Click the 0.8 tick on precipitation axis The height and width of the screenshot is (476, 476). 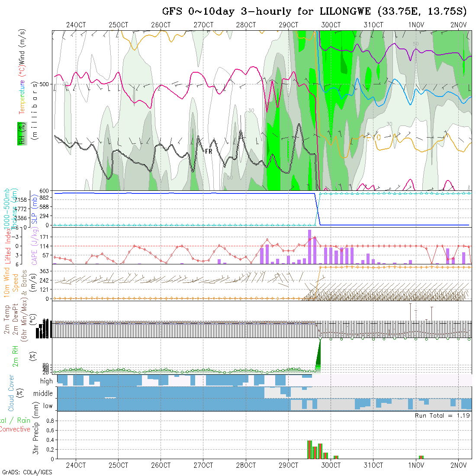(49, 421)
